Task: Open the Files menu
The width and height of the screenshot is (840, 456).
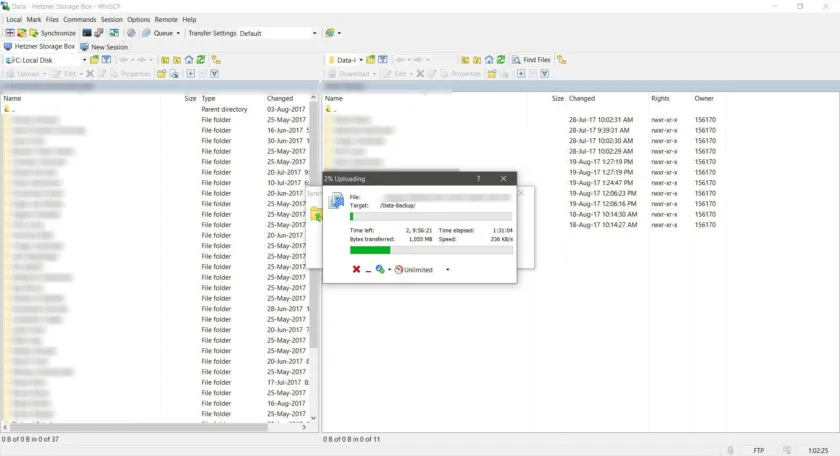Action: pos(52,19)
